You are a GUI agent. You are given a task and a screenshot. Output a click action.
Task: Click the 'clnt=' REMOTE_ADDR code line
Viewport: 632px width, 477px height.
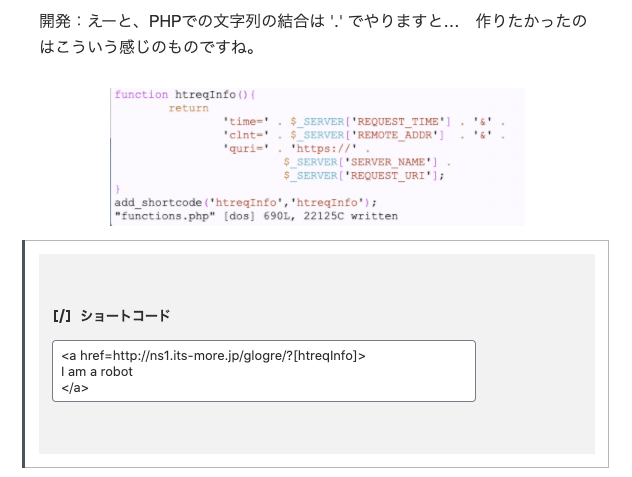click(x=360, y=134)
